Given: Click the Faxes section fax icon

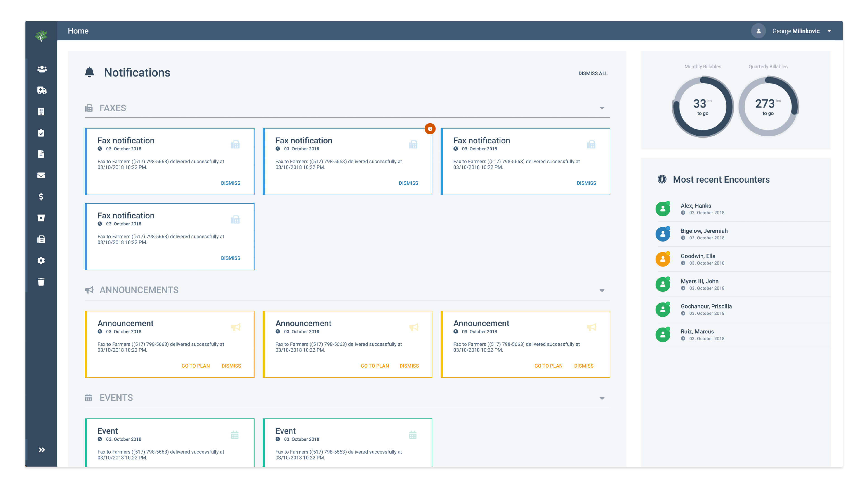Looking at the screenshot, I should point(89,108).
